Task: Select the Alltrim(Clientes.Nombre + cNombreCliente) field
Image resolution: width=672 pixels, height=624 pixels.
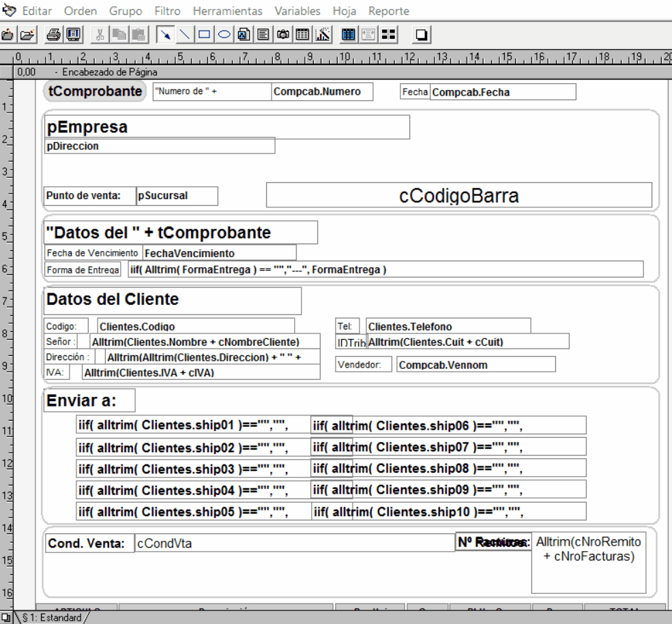Action: coord(205,342)
